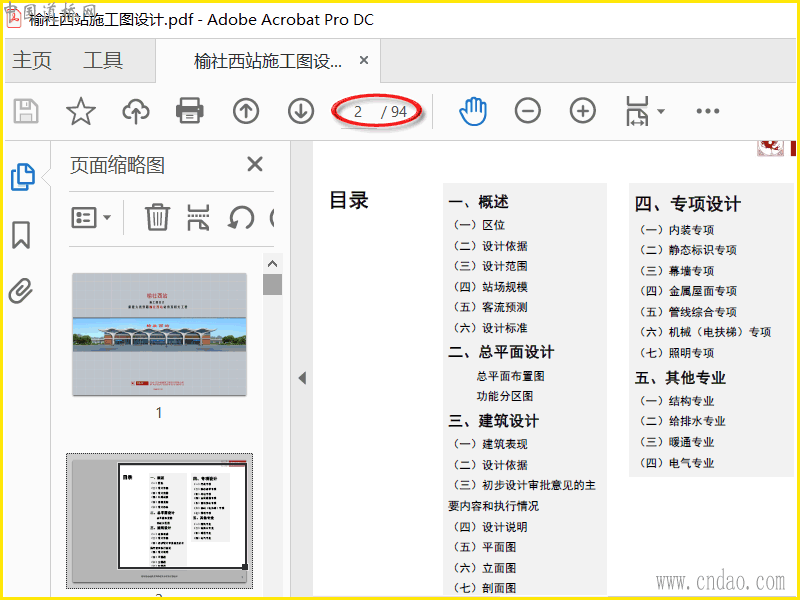Image resolution: width=800 pixels, height=600 pixels.
Task: Click entry (三) 暖通专业
Action: coord(677,442)
